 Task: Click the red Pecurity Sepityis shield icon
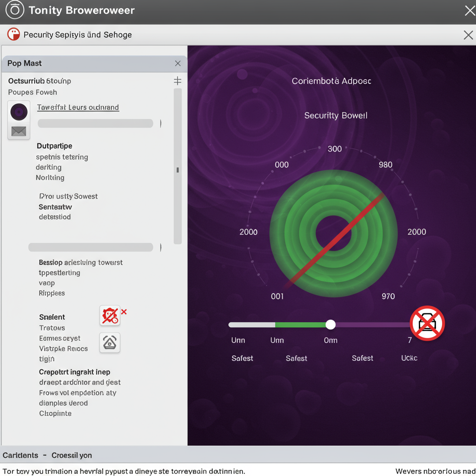pyautogui.click(x=13, y=34)
